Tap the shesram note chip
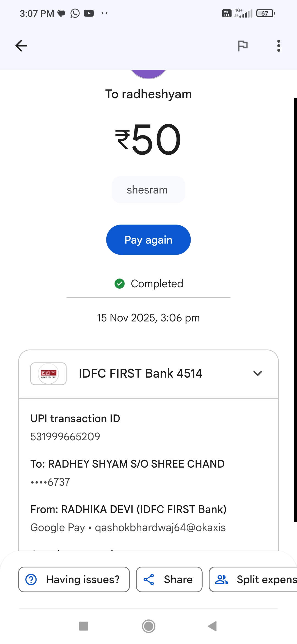297x644 pixels. [148, 190]
